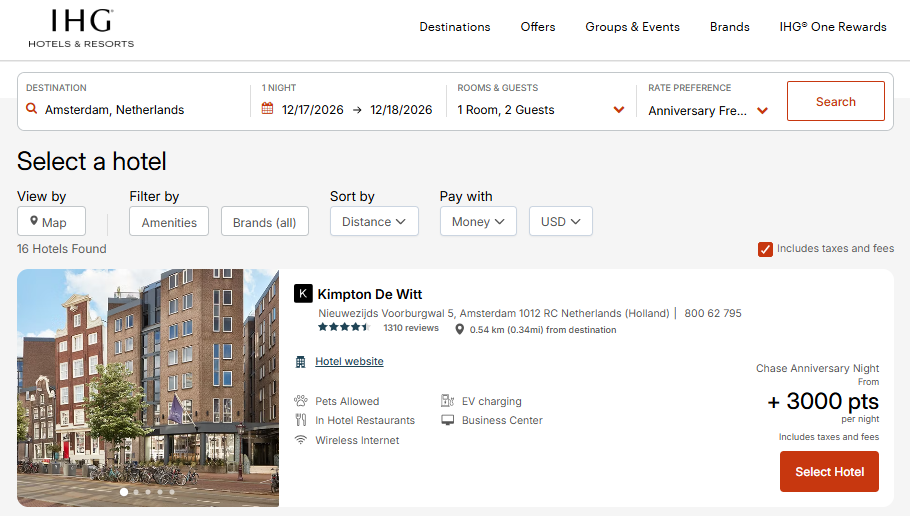Image resolution: width=910 pixels, height=516 pixels.
Task: Switch to Map view
Action: 52,221
